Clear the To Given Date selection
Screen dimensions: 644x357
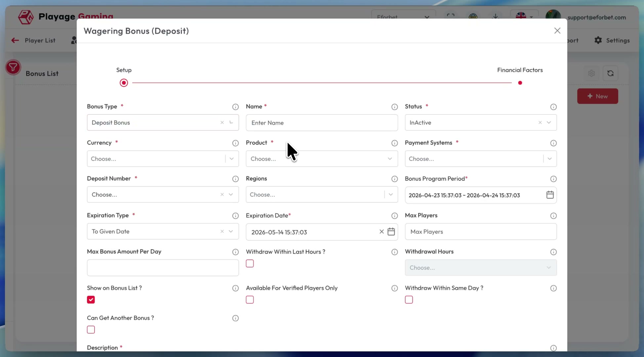[222, 231]
